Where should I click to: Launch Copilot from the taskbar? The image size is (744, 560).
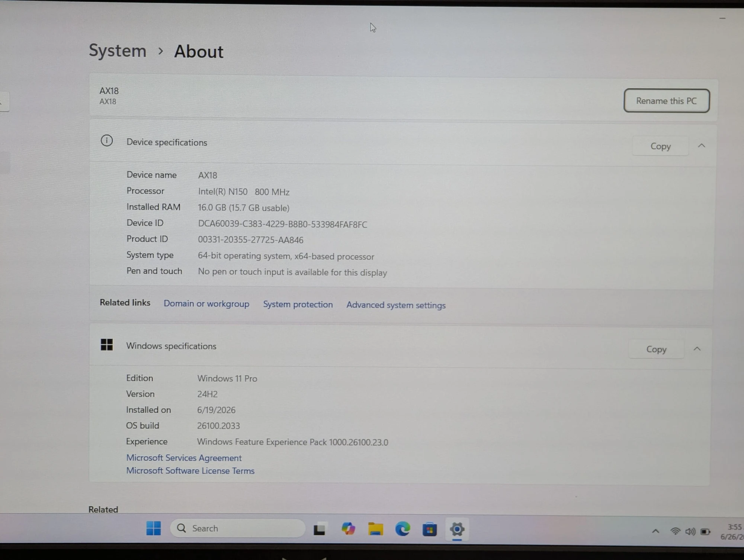coord(348,529)
